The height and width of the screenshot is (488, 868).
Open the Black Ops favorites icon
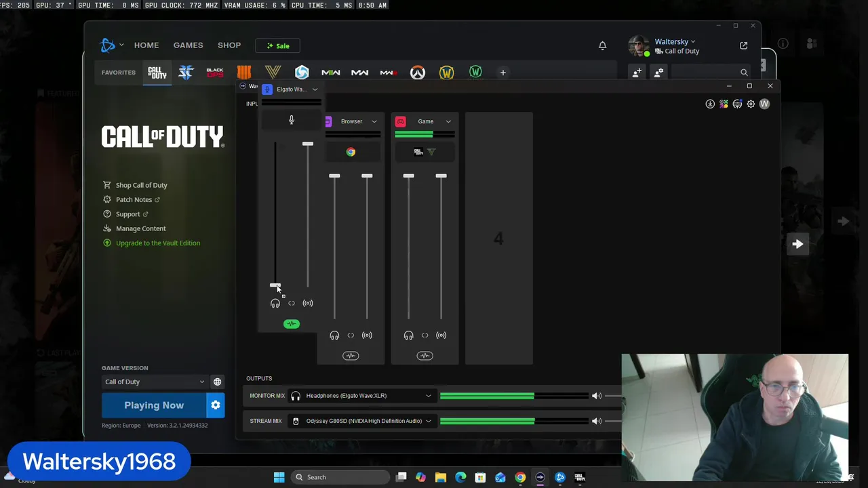pyautogui.click(x=215, y=73)
